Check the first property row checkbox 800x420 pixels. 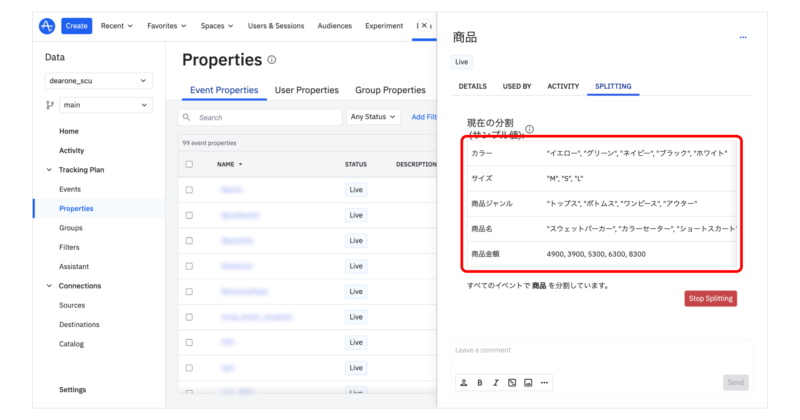189,189
